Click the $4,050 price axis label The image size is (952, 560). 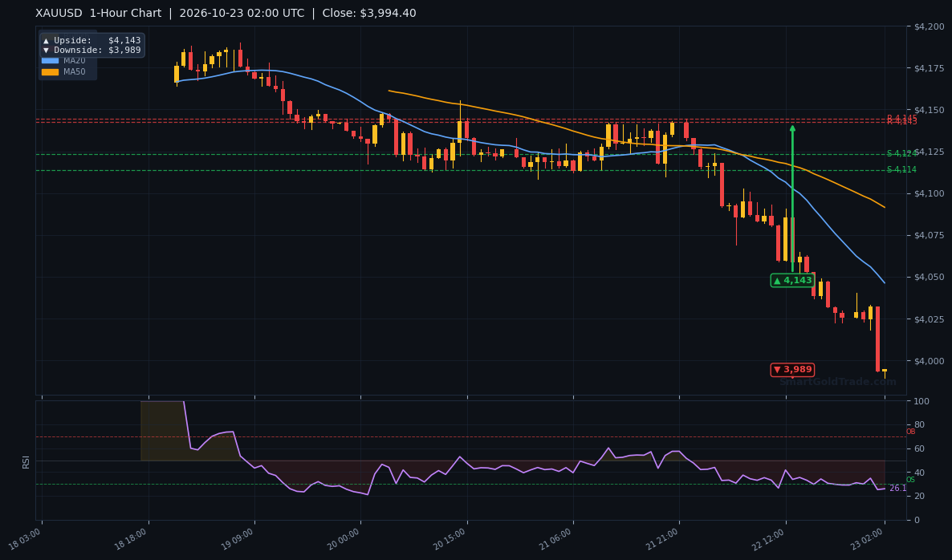(929, 278)
